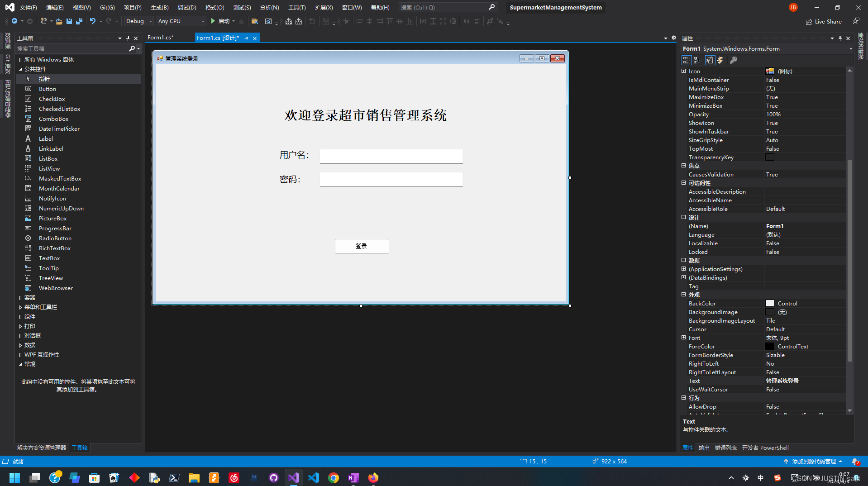Click the Save All toolbar icon
Viewport: 868px width, 486px height.
pos(79,21)
